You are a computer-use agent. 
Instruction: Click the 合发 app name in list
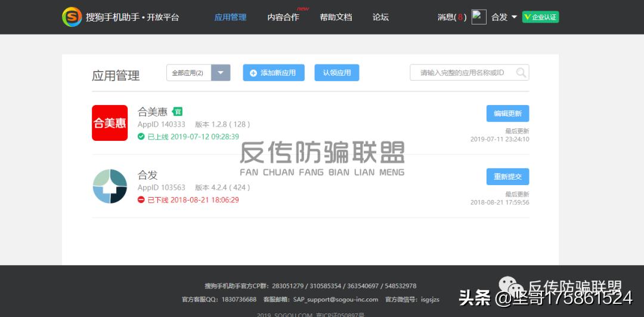(148, 175)
